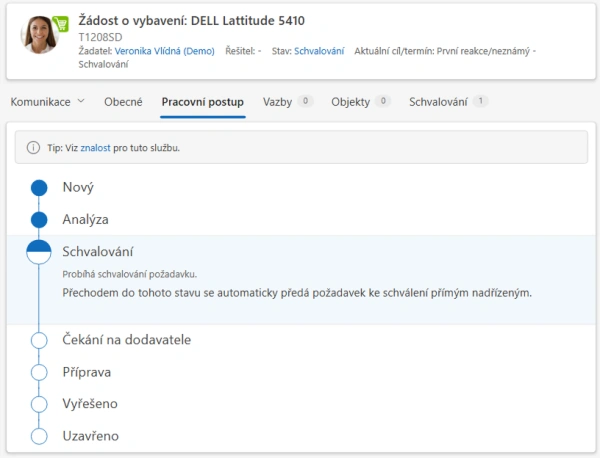Open the Pracovní postup tab

[x=202, y=101]
